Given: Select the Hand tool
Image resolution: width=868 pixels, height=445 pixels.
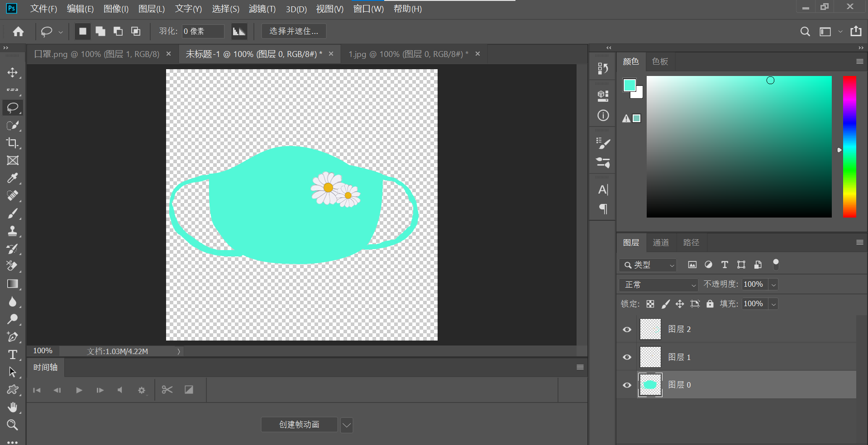Looking at the screenshot, I should tap(12, 407).
